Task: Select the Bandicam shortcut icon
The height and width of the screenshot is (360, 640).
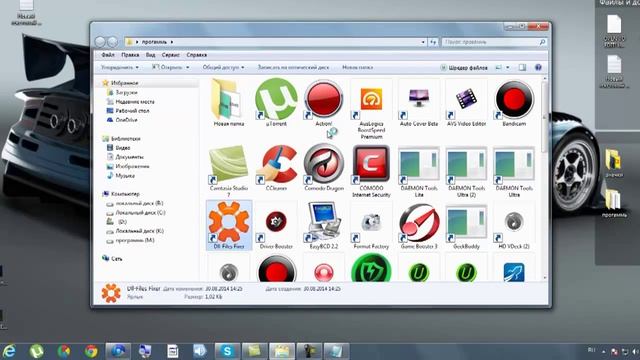Action: pos(514,103)
